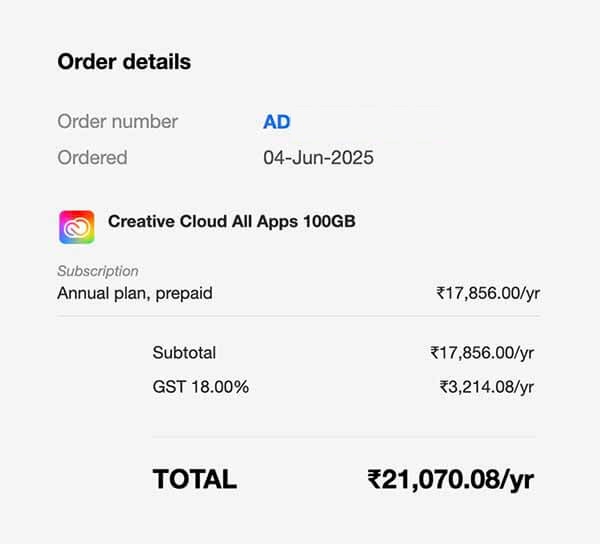Click the bold TOTAL label
600x544 pixels.
pos(195,479)
